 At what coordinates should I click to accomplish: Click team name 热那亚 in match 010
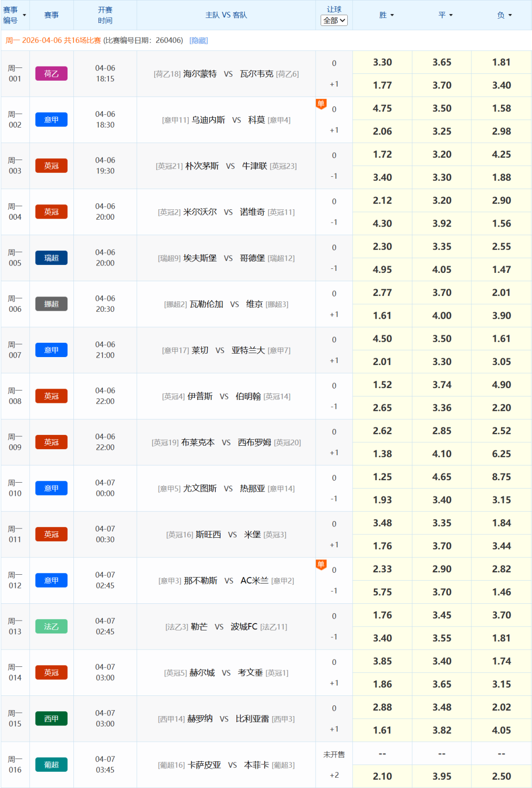(x=252, y=489)
